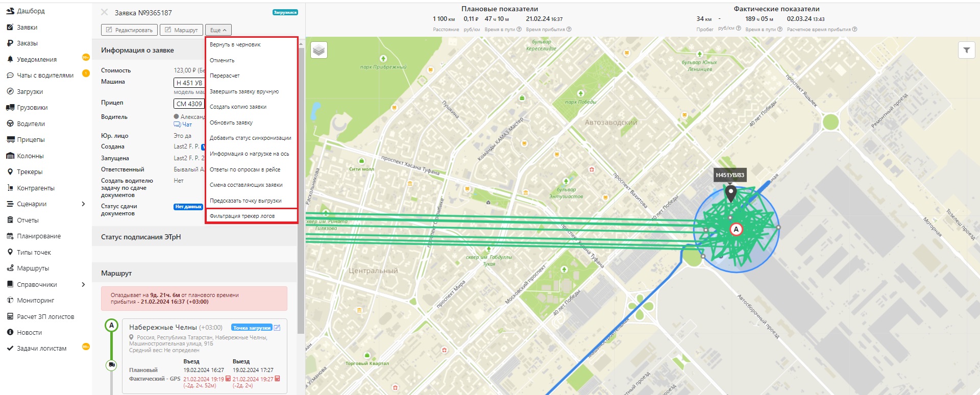Screen dimensions: 980x395
Task: Click the edit icon beside Точка загрузки
Action: tap(277, 328)
